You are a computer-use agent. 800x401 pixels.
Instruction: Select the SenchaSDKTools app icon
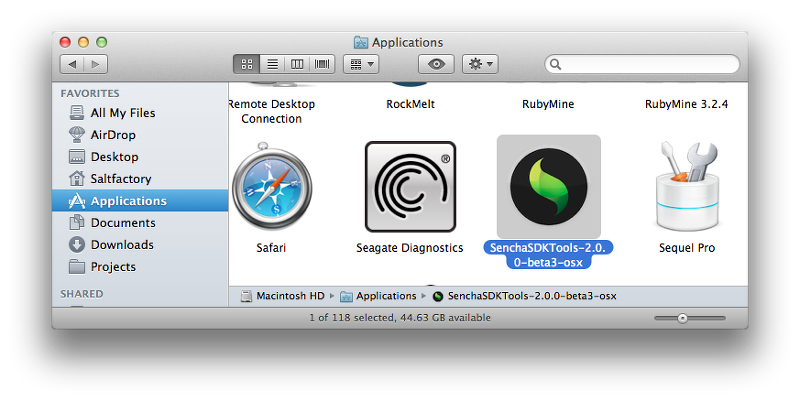[x=548, y=187]
